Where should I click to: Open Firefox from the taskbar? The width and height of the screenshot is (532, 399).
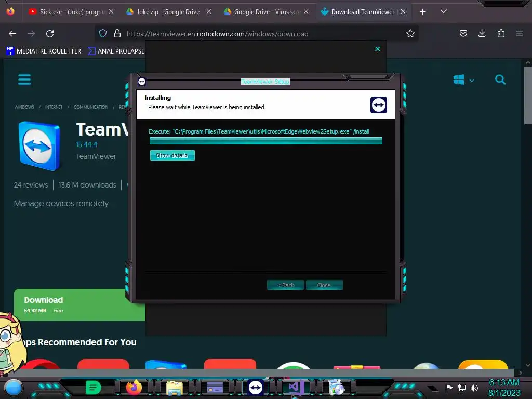click(134, 387)
